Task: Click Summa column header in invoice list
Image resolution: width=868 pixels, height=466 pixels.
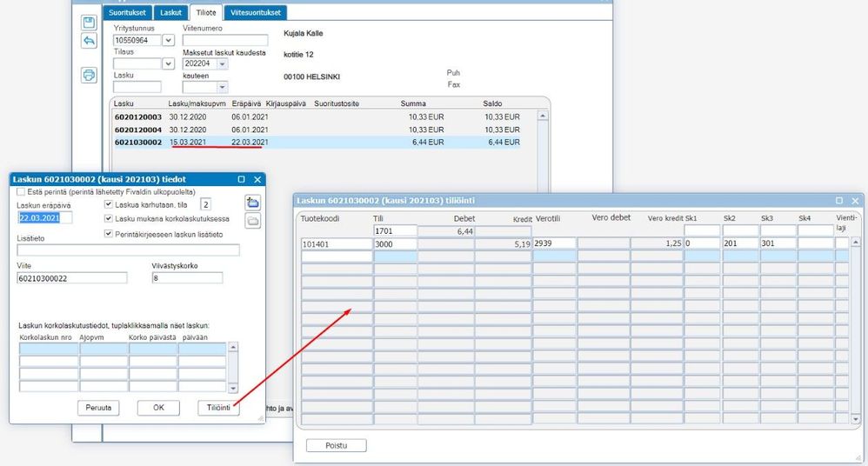Action: pos(413,103)
